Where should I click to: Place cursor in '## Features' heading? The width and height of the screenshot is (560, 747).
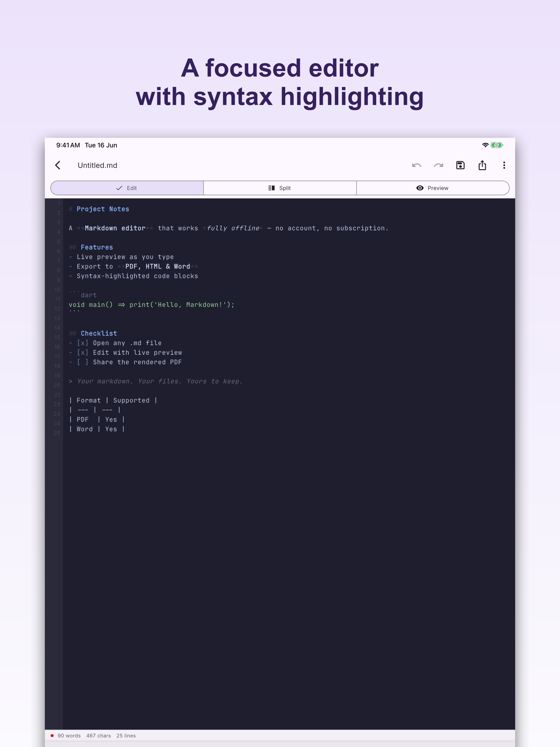pyautogui.click(x=91, y=247)
